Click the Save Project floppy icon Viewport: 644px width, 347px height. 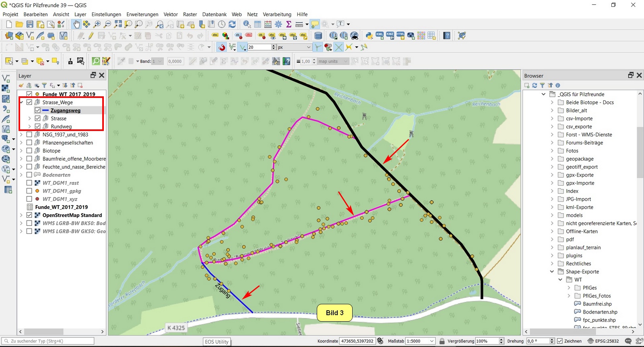[x=30, y=24]
